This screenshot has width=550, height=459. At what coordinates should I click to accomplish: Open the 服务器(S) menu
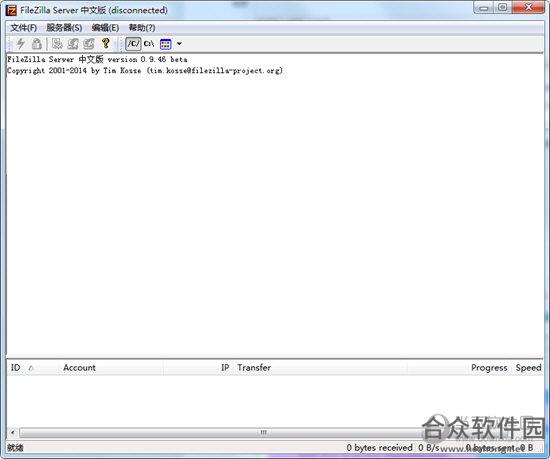(64, 28)
